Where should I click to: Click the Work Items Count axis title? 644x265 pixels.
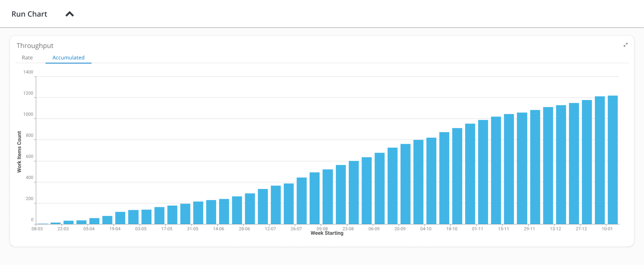pyautogui.click(x=19, y=152)
